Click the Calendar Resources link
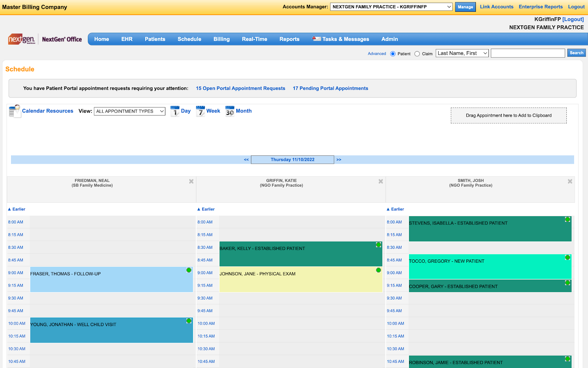 (48, 111)
